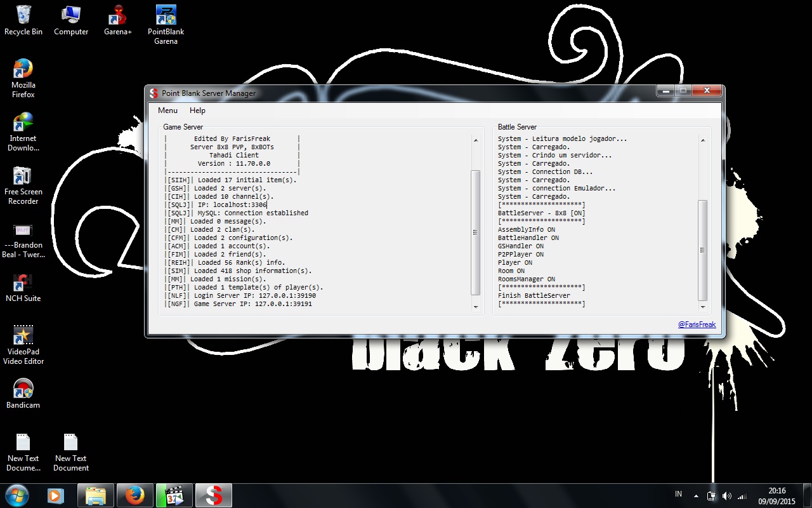Click the 'Finish BattleServer' log line
The image size is (812, 508).
534,295
